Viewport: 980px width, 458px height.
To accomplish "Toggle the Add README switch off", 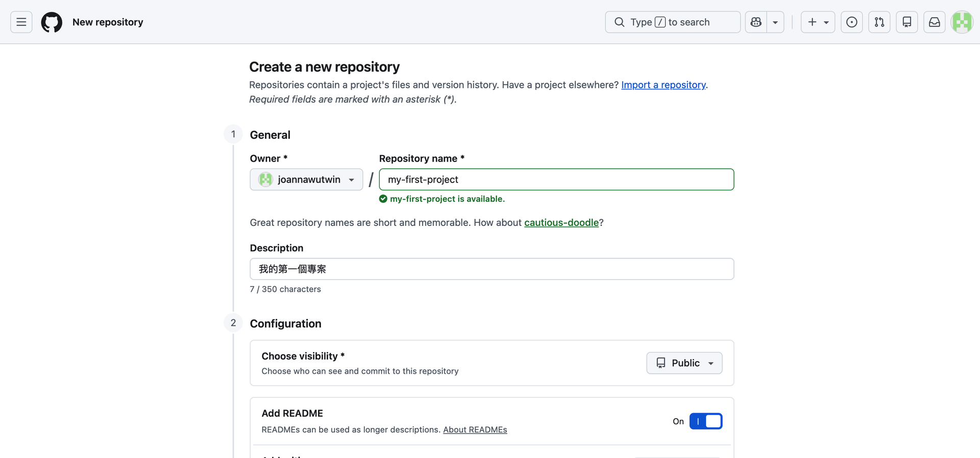I will coord(706,421).
